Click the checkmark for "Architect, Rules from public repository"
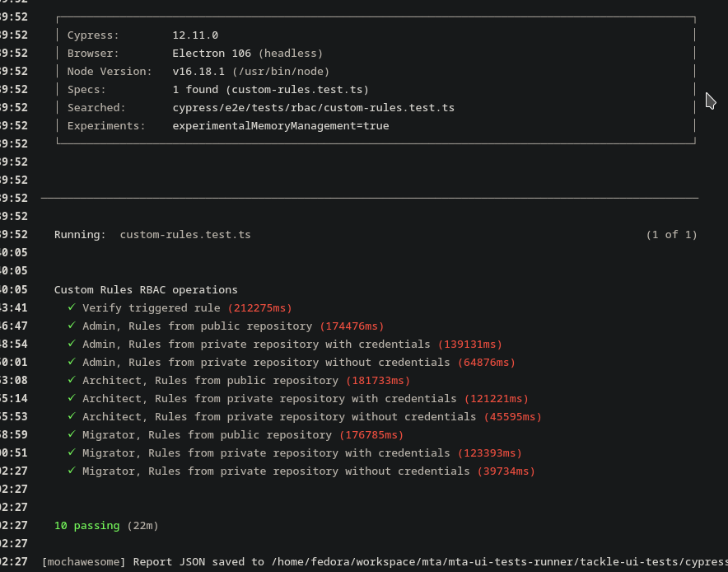The width and height of the screenshot is (728, 572). pyautogui.click(x=72, y=381)
